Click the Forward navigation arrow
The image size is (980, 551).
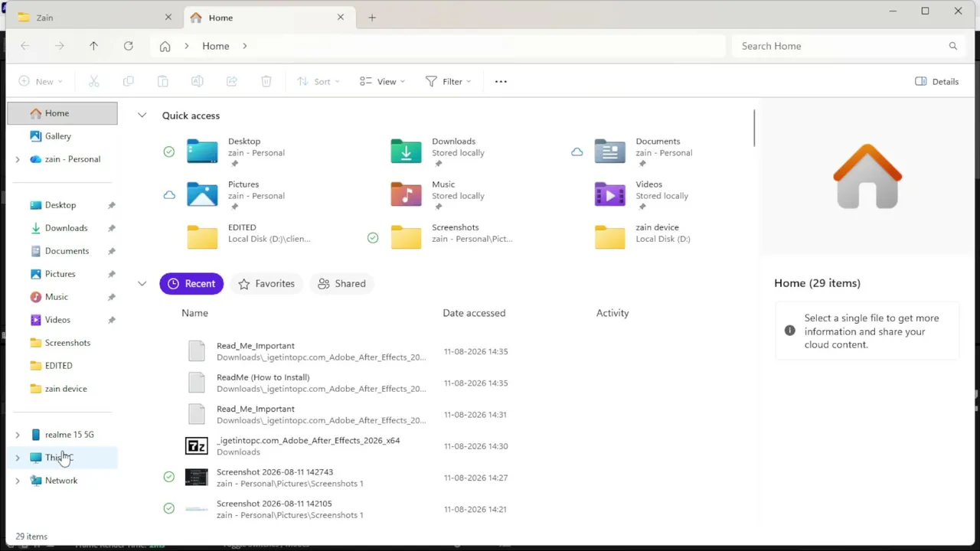point(60,46)
